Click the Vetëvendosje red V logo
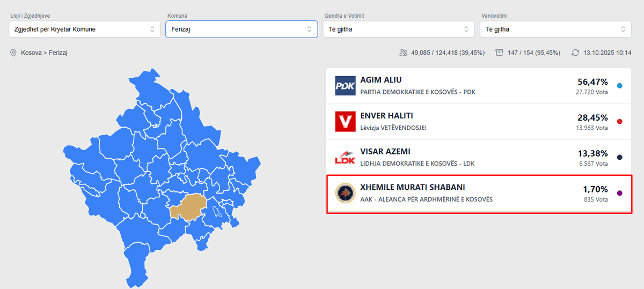The height and width of the screenshot is (289, 644). pos(345,121)
